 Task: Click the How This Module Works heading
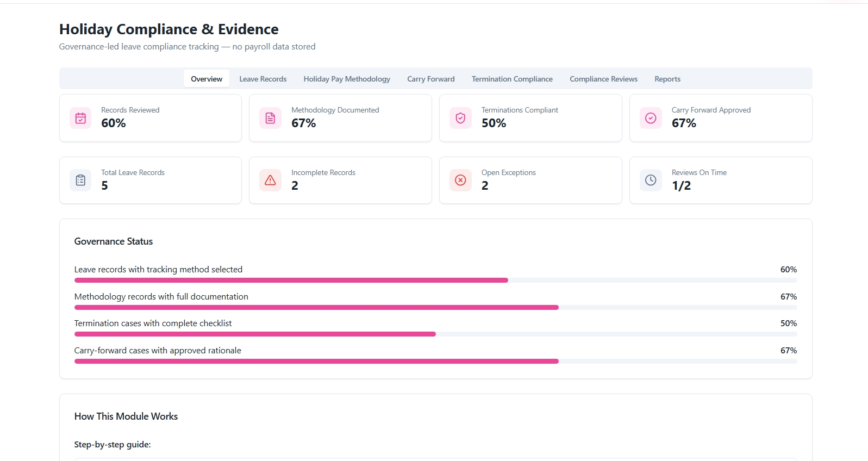pos(126,416)
